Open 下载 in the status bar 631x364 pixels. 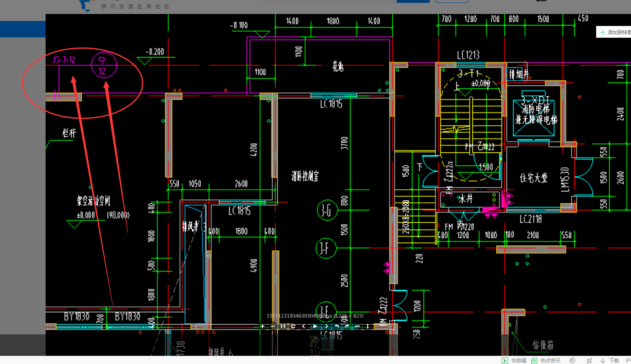click(x=610, y=361)
